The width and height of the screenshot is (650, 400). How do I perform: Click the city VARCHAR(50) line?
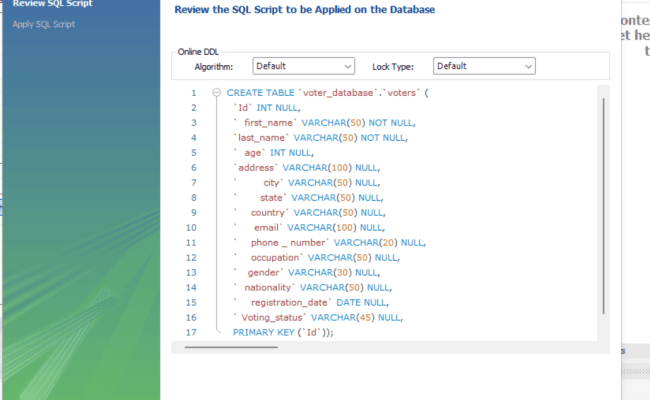tap(307, 182)
